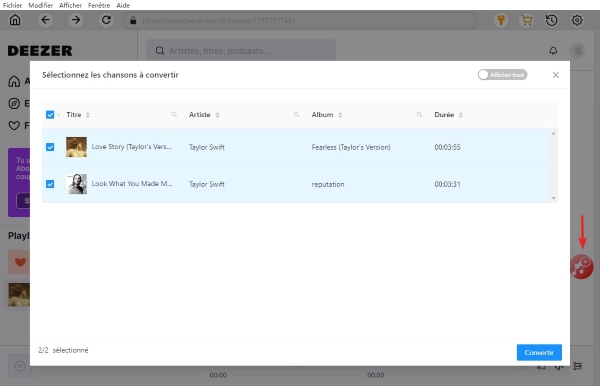
Task: Open the notifications bell icon
Action: pos(553,50)
